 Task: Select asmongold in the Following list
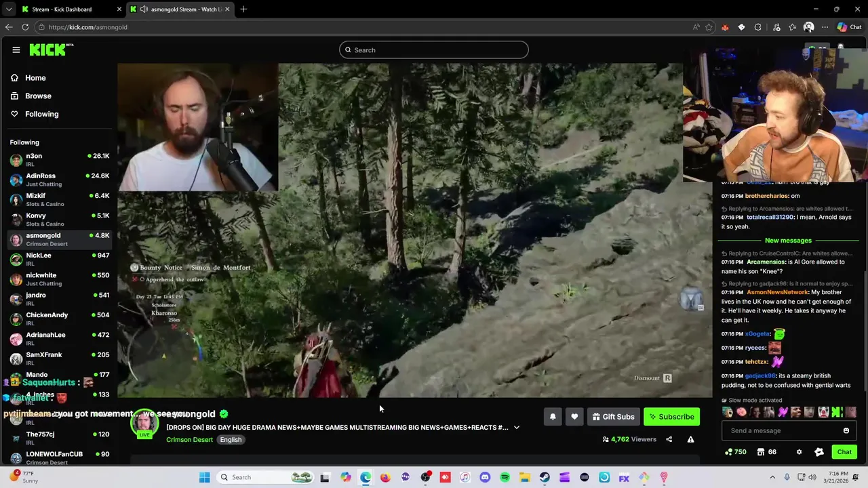point(60,239)
